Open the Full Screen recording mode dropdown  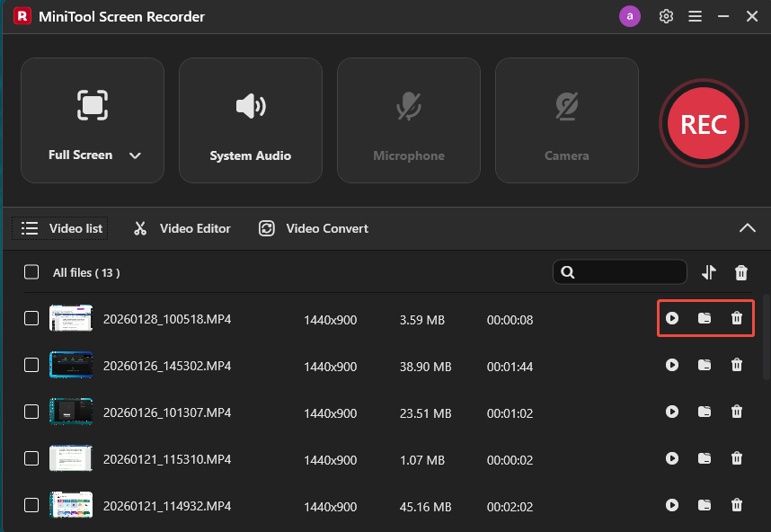coord(135,155)
